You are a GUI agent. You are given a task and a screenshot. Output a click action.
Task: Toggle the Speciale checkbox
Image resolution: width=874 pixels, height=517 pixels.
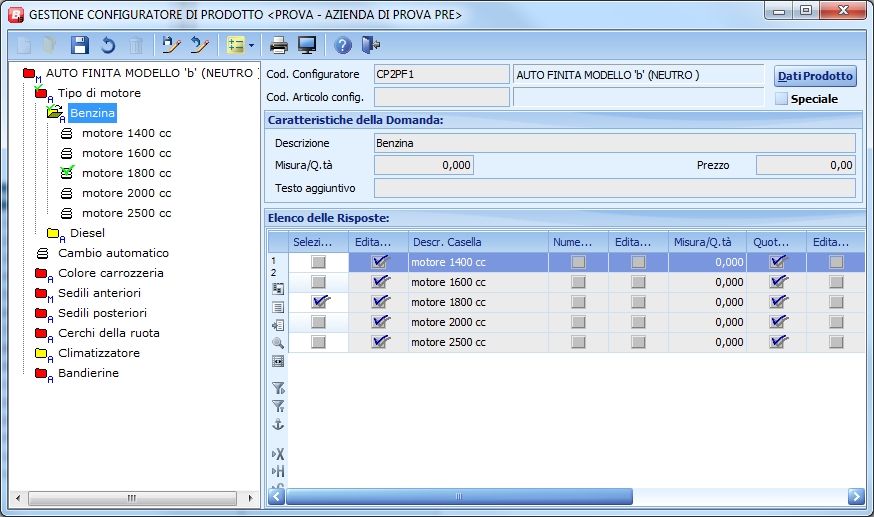(782, 99)
